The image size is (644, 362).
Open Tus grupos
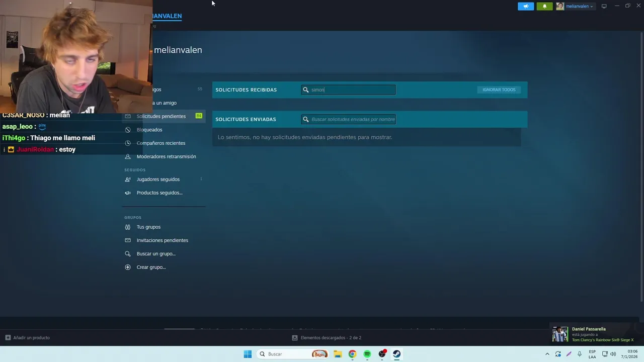pos(148,227)
